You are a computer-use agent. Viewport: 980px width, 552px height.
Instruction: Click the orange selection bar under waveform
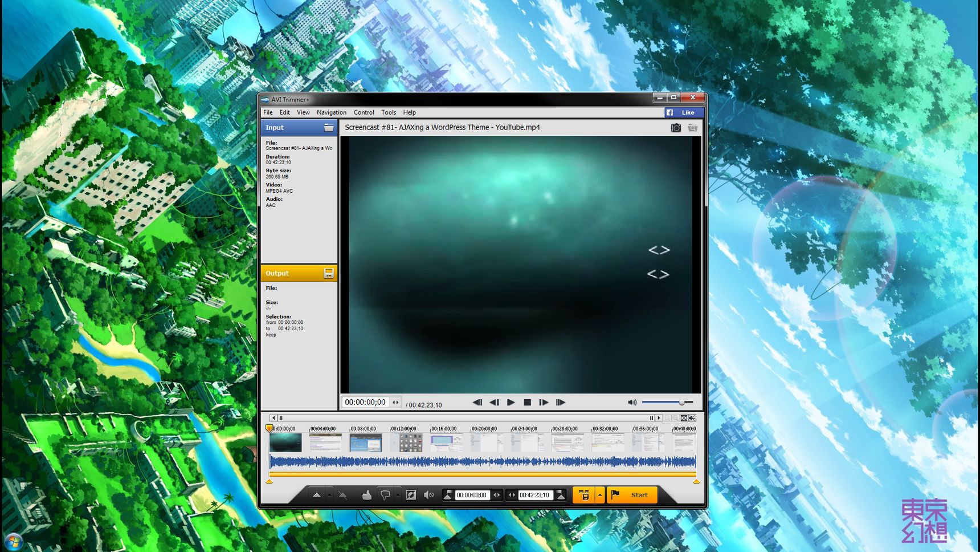click(x=483, y=474)
